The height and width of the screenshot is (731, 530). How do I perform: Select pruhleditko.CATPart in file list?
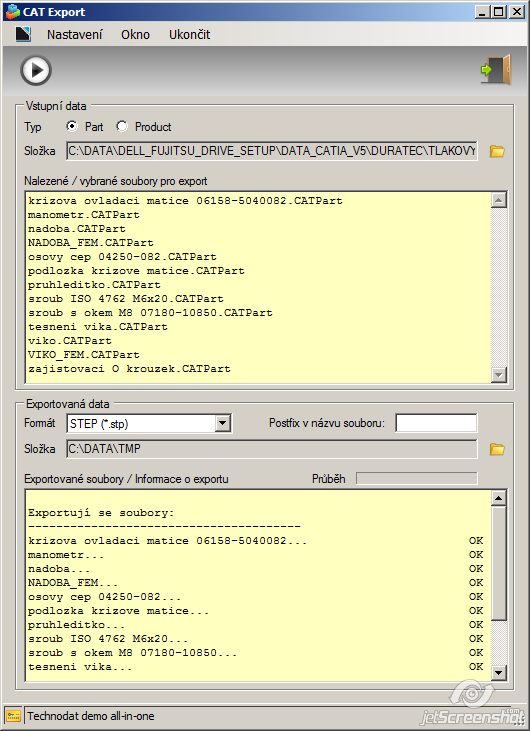tap(94, 285)
